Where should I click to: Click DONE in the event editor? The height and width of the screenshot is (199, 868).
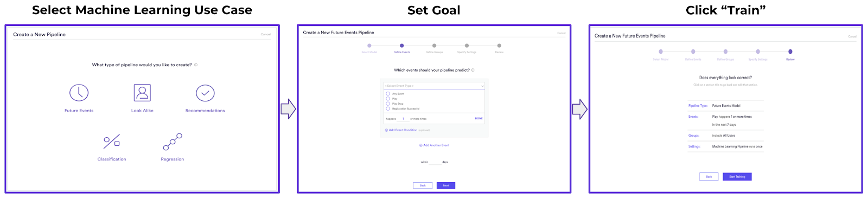click(478, 118)
